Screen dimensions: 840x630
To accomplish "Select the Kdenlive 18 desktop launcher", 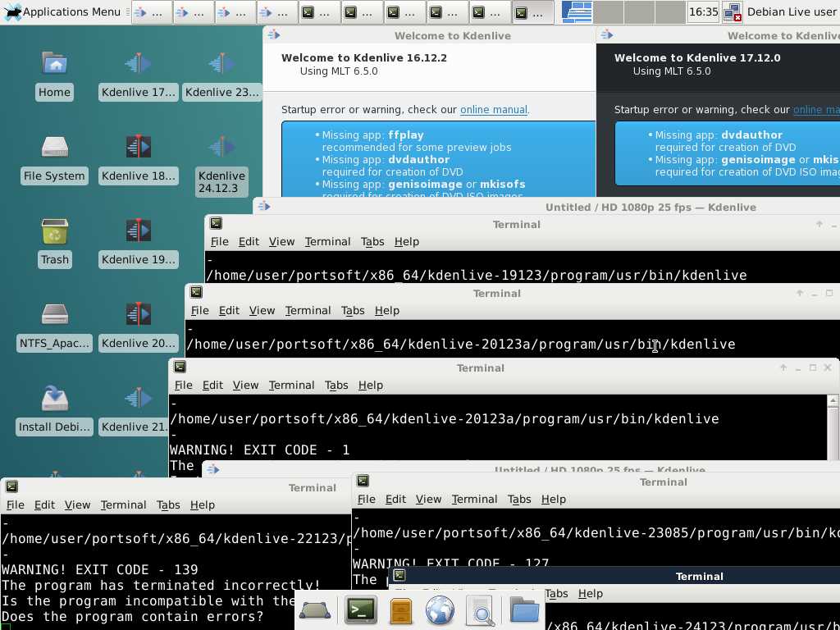I will click(138, 158).
